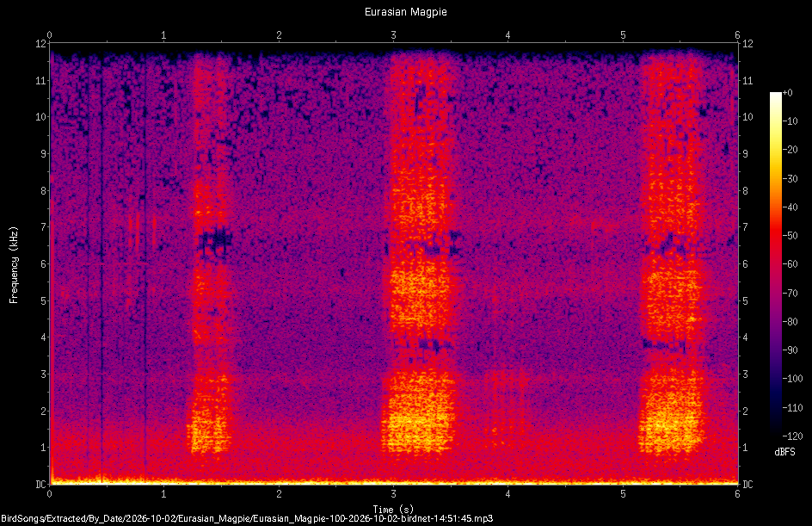Click the "-30" color scale value

(790, 179)
